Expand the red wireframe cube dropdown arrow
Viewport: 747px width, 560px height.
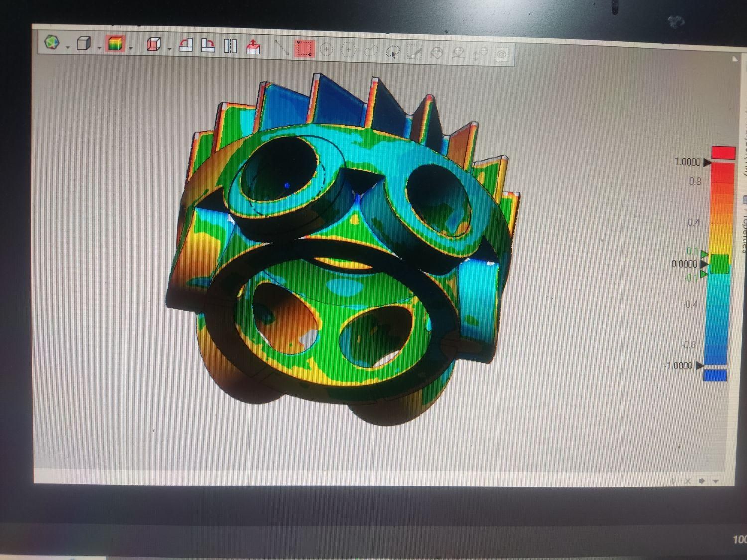[x=170, y=49]
